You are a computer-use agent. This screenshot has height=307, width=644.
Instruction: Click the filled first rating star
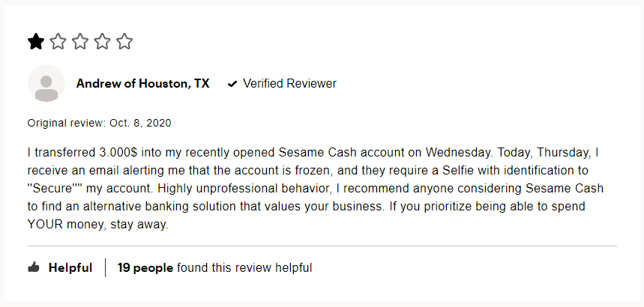36,41
